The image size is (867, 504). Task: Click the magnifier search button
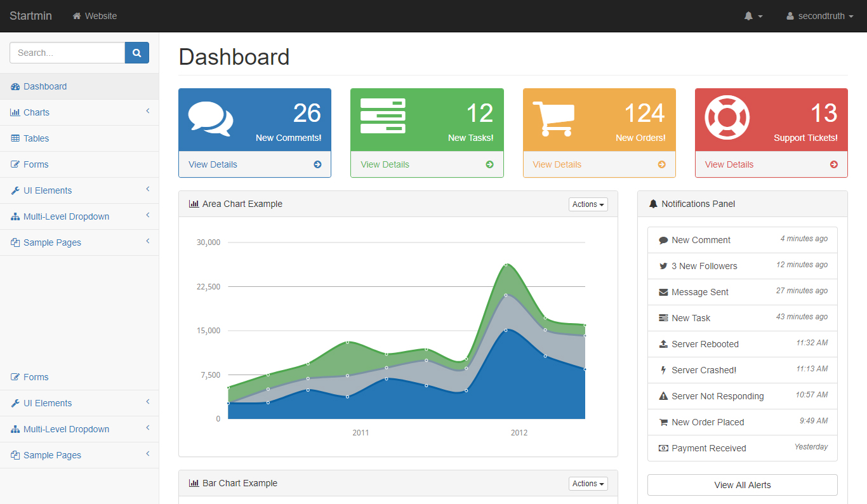137,53
